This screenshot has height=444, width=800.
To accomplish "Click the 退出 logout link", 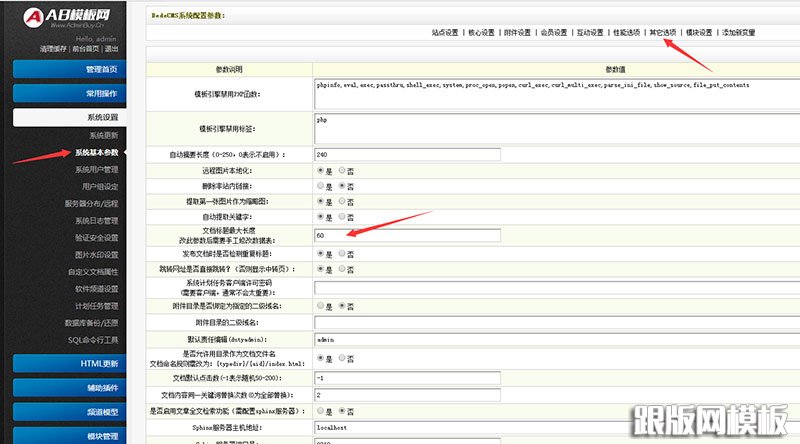I will (111, 49).
